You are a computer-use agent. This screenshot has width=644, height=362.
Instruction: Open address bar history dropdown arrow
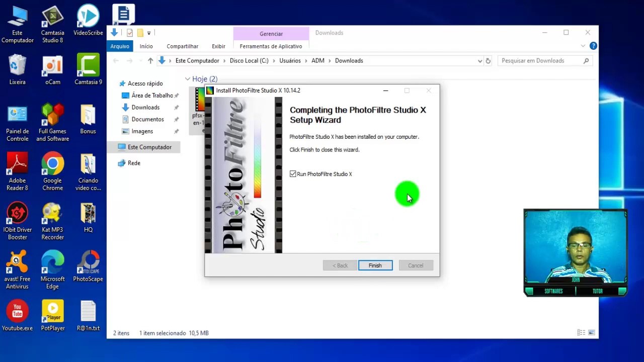tap(479, 61)
